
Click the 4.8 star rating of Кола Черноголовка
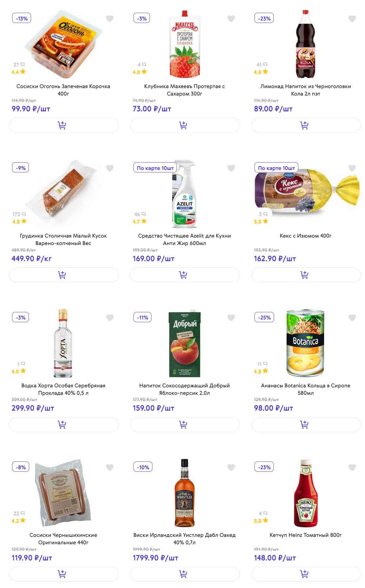pos(261,72)
